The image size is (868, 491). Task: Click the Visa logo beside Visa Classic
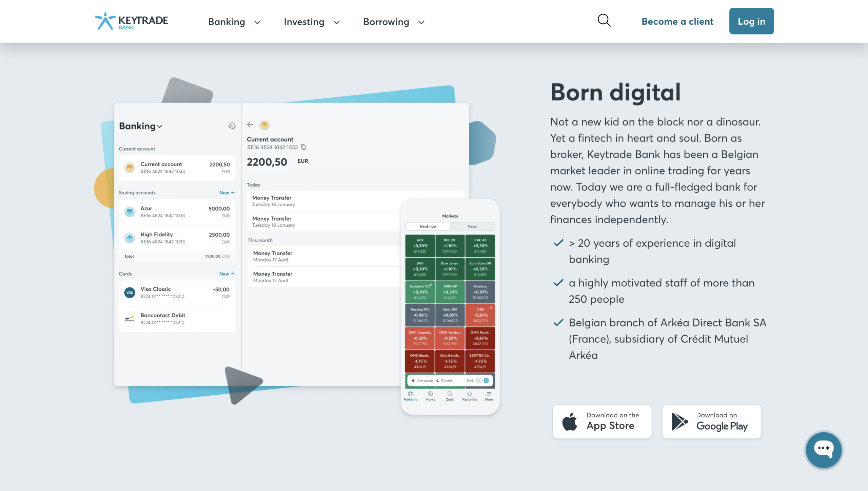pos(130,292)
